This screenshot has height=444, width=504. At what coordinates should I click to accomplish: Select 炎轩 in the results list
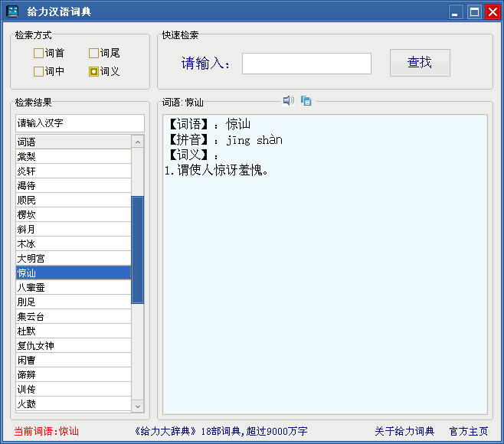click(74, 171)
